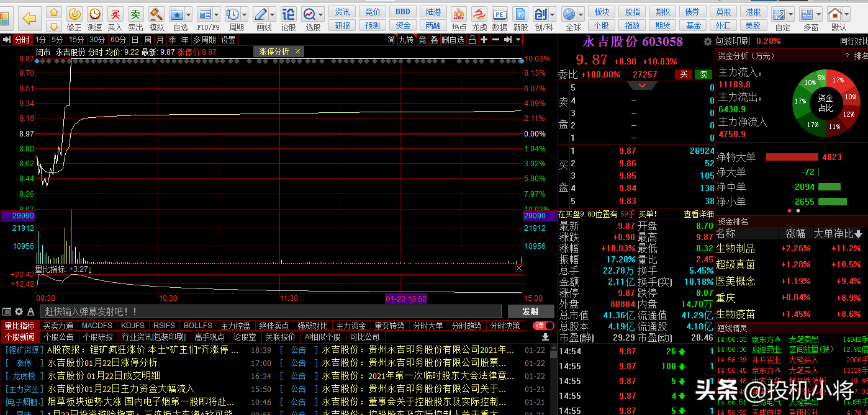Click the up-arrow previous stock icon

(x=54, y=12)
